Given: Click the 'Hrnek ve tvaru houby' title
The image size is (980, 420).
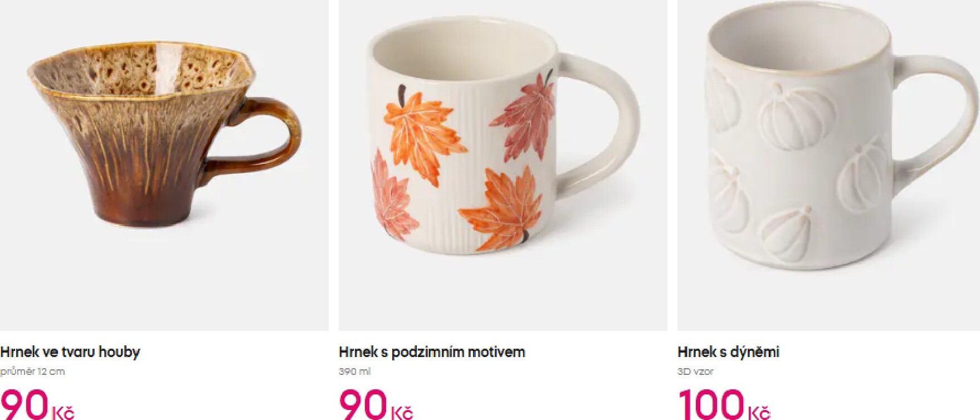Looking at the screenshot, I should (70, 352).
